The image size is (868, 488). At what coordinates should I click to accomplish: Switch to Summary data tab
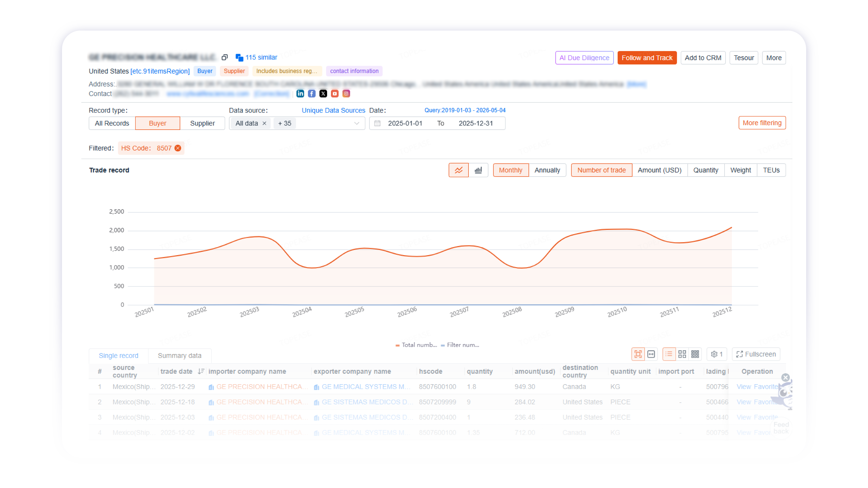pyautogui.click(x=180, y=356)
